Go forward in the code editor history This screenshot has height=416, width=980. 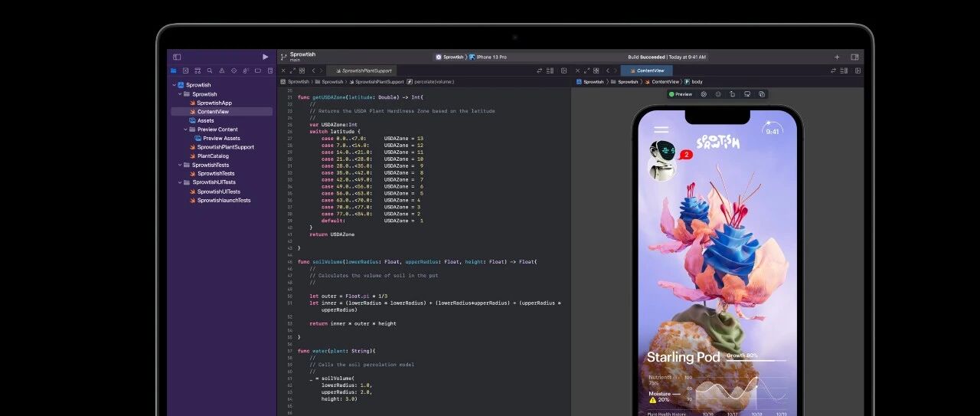coord(322,70)
